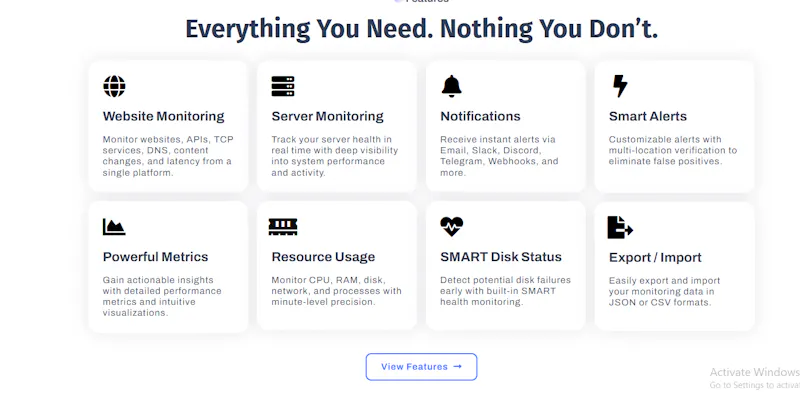Click the Everything You Need headline
The image size is (800, 395).
tap(421, 29)
